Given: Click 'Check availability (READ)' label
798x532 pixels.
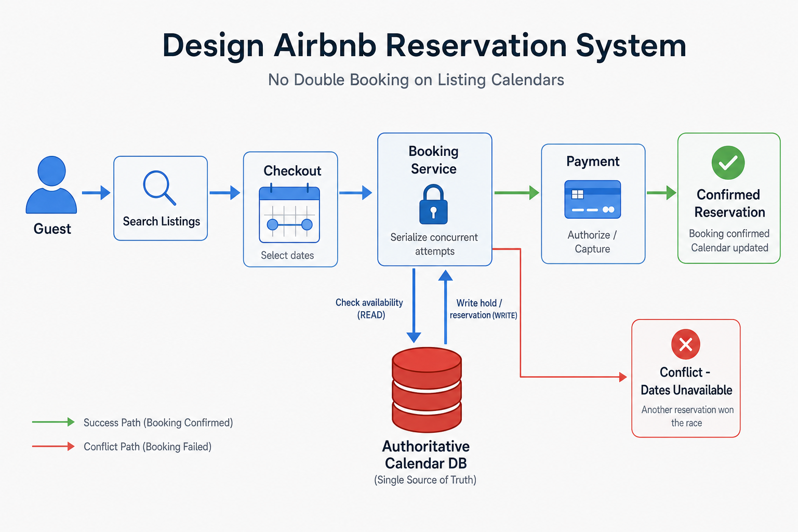Looking at the screenshot, I should click(369, 309).
